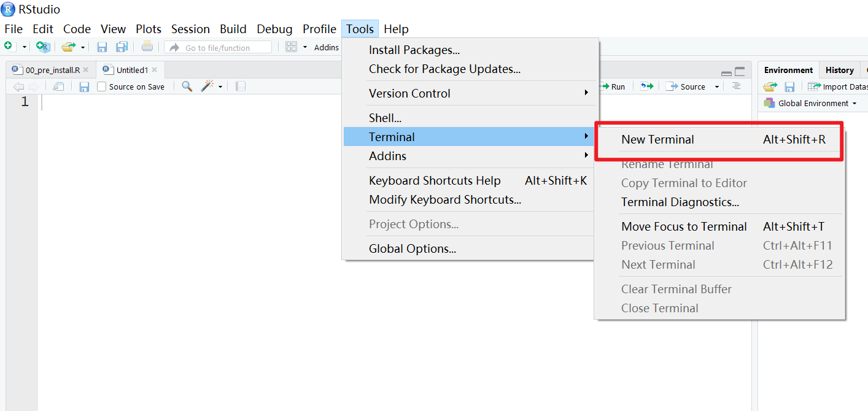The height and width of the screenshot is (411, 868).
Task: Open the Edit menu
Action: pyautogui.click(x=43, y=29)
